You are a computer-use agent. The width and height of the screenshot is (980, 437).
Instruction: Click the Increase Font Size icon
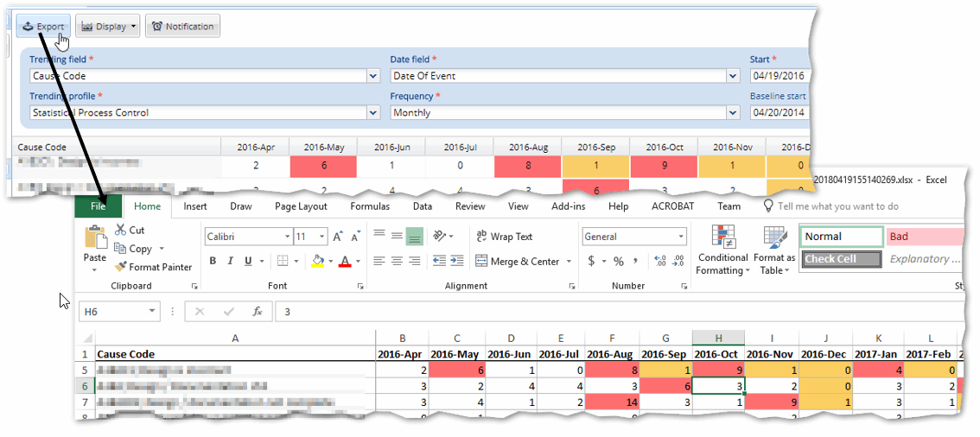pos(338,237)
